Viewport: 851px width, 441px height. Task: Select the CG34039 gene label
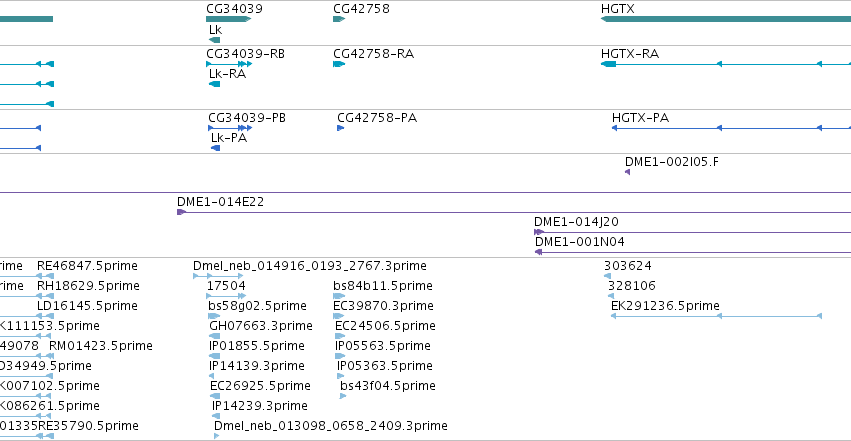click(234, 9)
